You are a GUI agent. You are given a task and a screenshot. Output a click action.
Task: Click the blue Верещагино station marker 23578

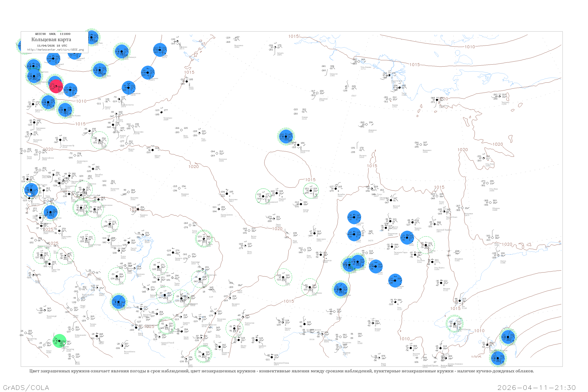pyautogui.click(x=129, y=88)
